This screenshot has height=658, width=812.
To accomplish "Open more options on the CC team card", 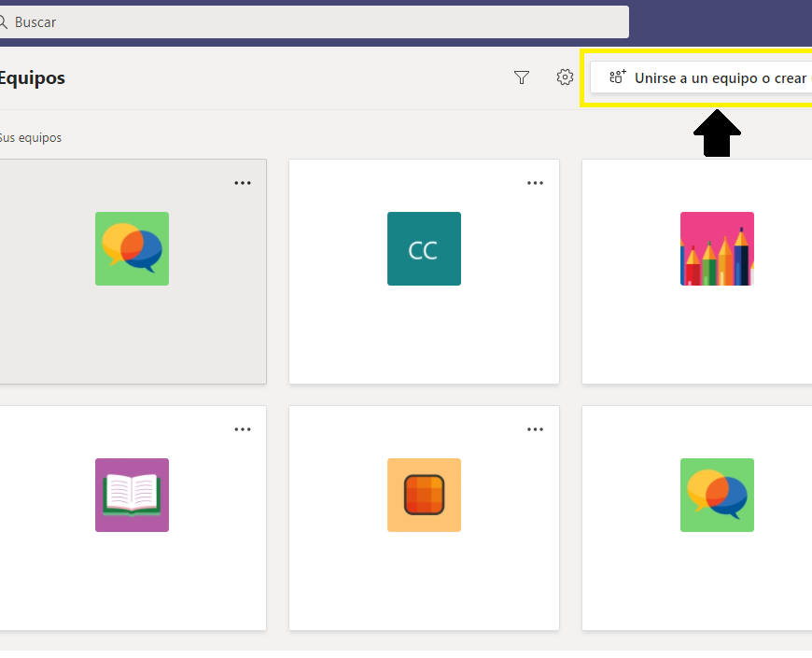I will tap(535, 183).
